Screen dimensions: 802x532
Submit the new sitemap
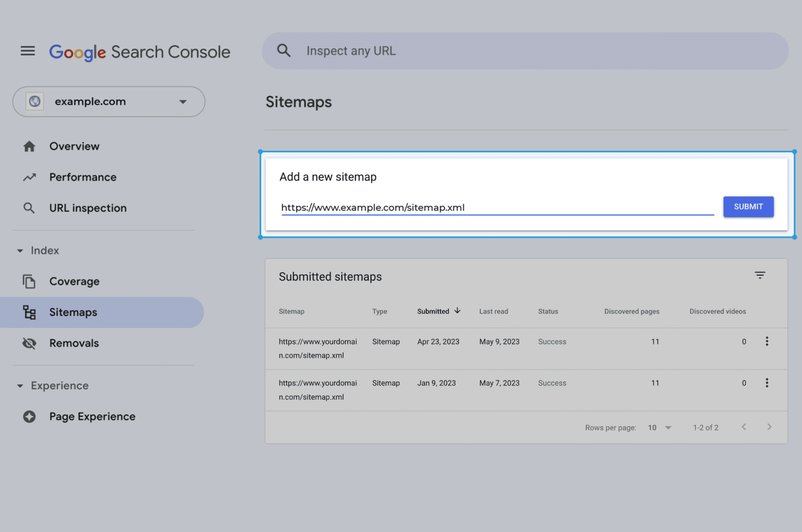[748, 207]
